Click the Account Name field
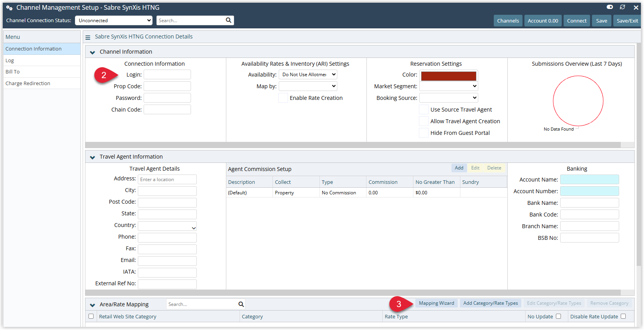Screen dimensions: 644x330 pyautogui.click(x=590, y=180)
